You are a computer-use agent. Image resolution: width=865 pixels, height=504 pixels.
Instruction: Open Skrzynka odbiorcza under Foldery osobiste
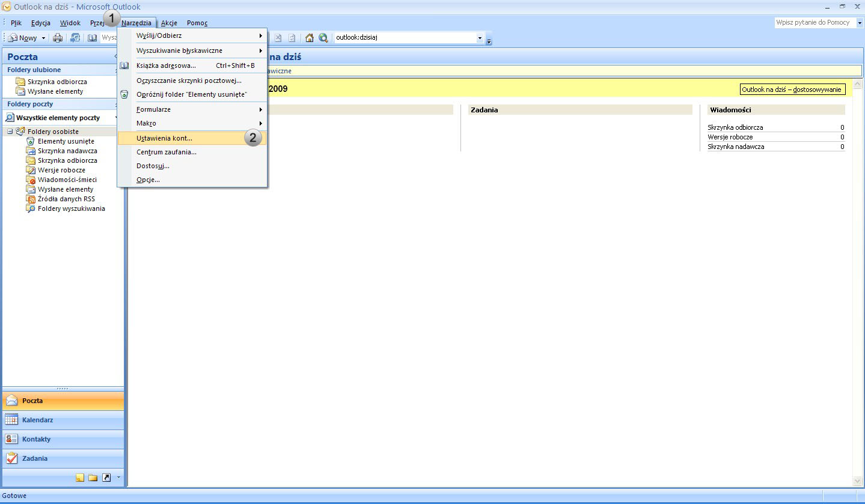click(67, 160)
